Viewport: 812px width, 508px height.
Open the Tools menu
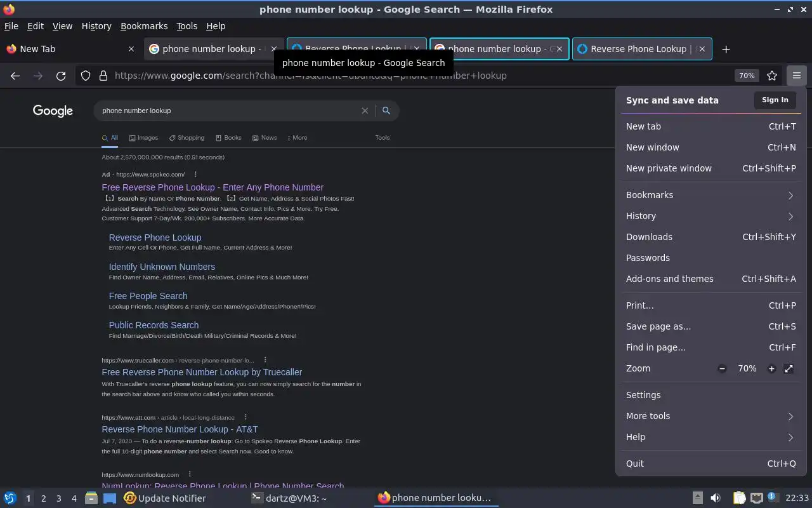pos(187,26)
